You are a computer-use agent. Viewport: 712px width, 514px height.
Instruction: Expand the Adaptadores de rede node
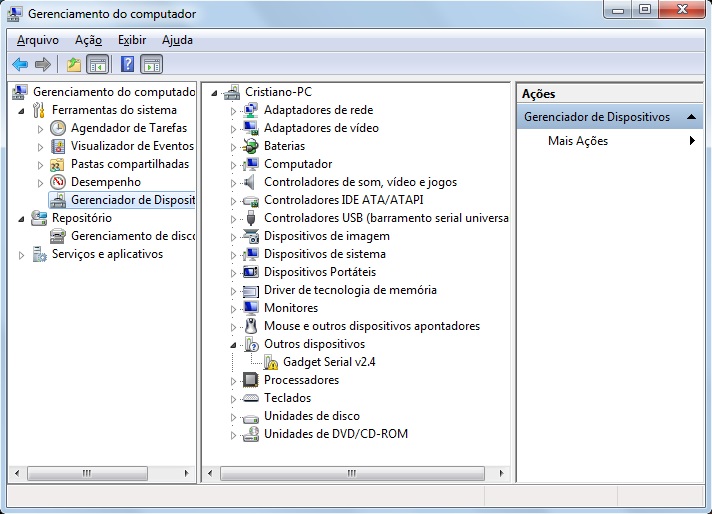233,111
